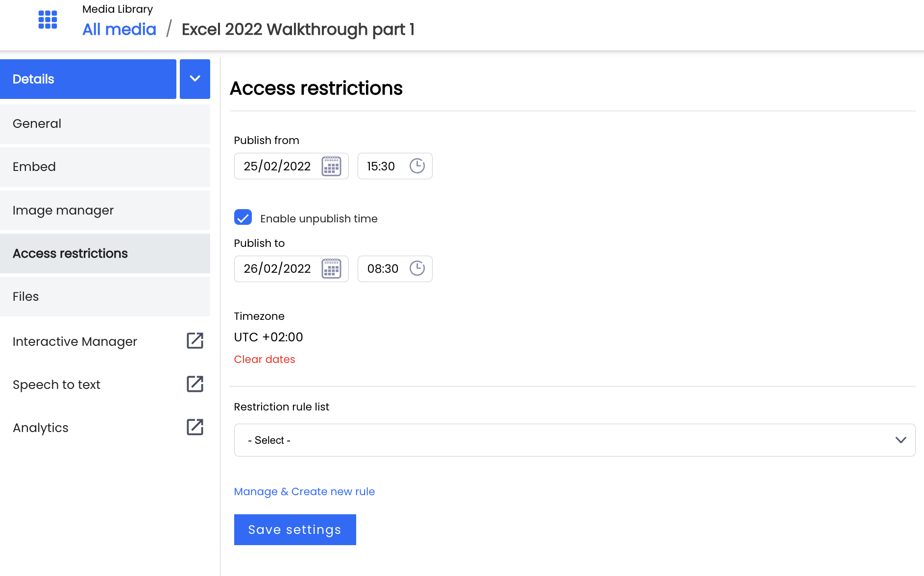Click Clear dates link

point(265,359)
